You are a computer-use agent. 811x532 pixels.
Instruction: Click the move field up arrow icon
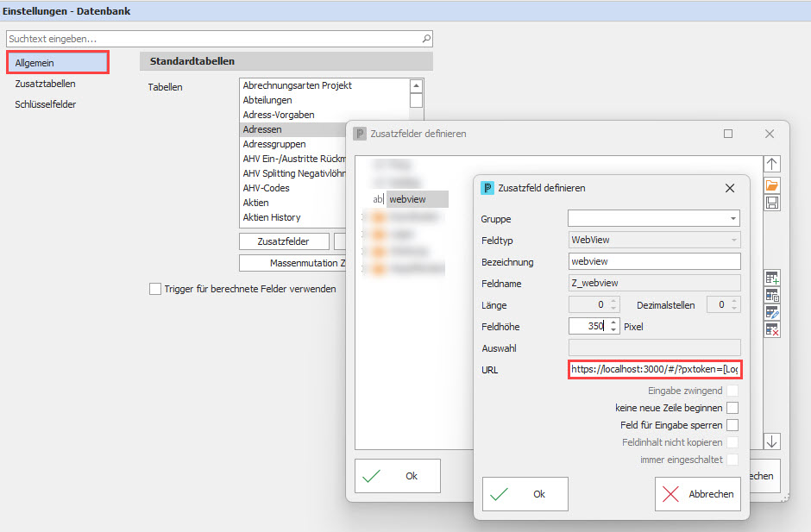(772, 164)
